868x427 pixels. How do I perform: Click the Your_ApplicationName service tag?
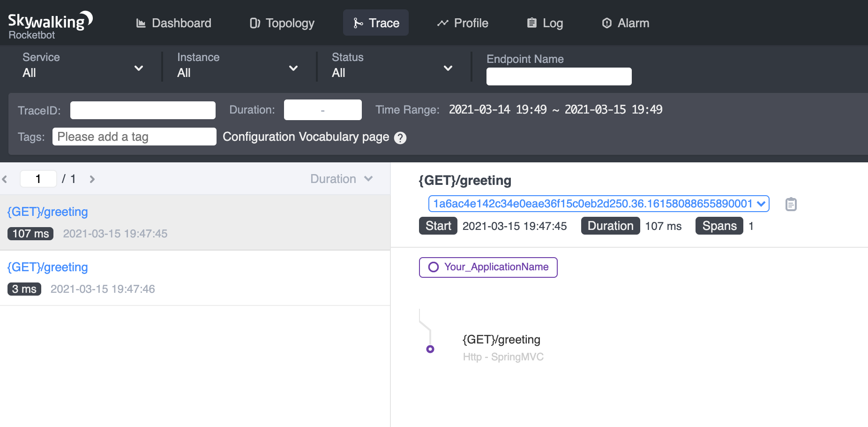[x=488, y=267]
